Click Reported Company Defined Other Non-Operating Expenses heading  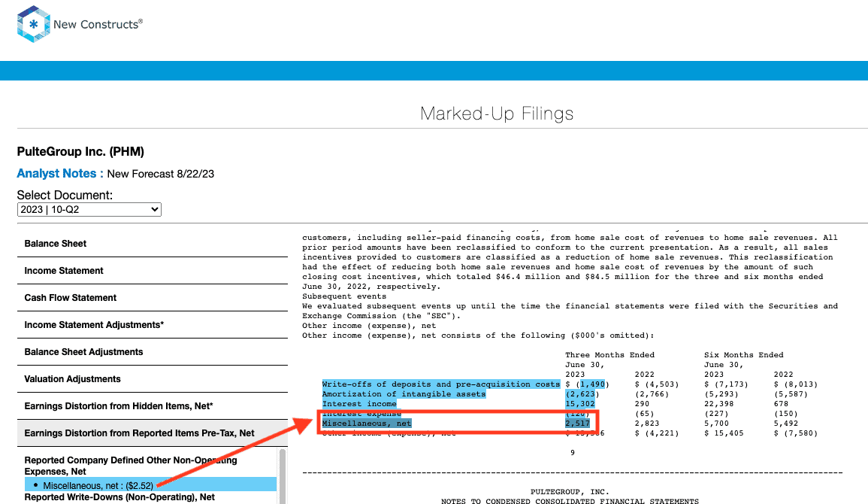pyautogui.click(x=131, y=466)
